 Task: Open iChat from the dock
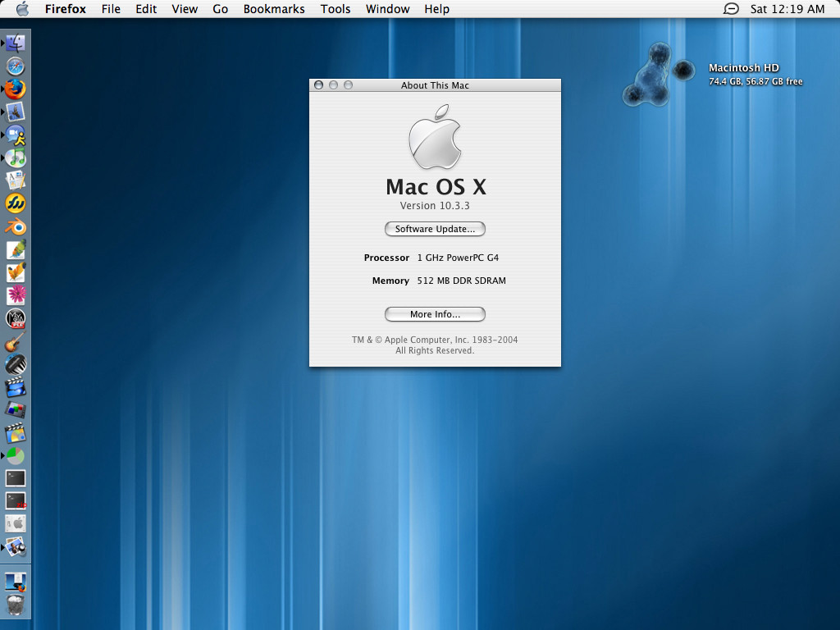click(16, 135)
